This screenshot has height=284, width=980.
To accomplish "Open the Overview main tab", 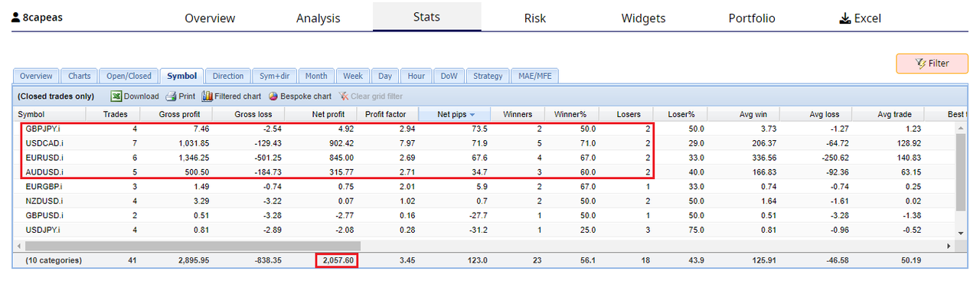I will pyautogui.click(x=210, y=18).
